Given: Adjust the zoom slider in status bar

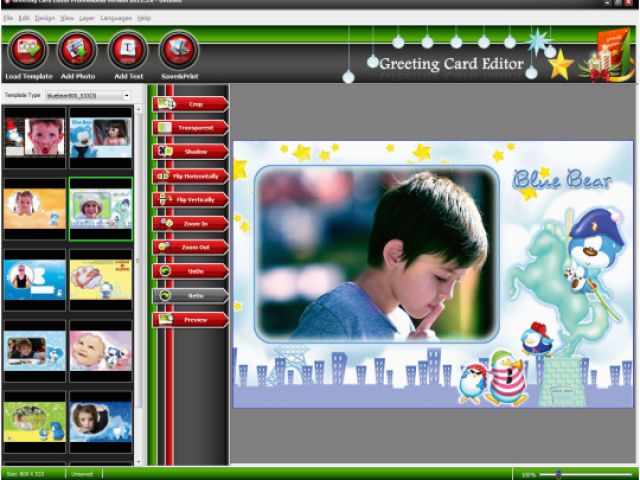Looking at the screenshot, I should (x=558, y=474).
